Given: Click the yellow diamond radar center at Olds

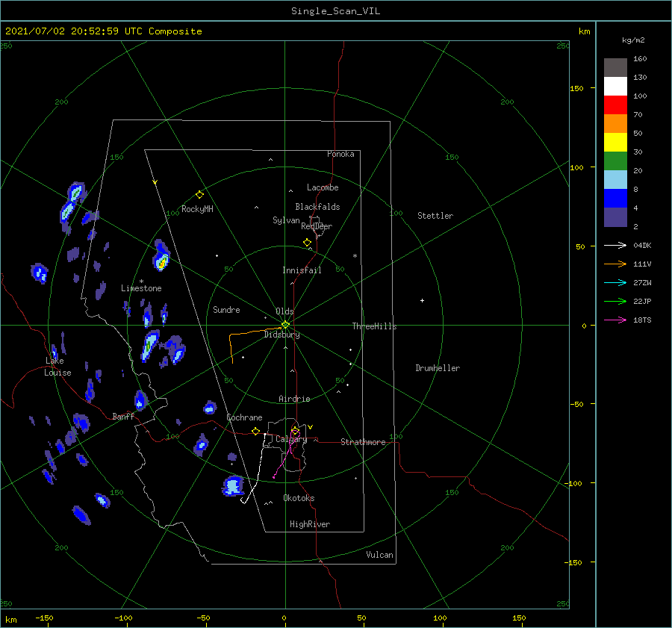Looking at the screenshot, I should click(285, 325).
